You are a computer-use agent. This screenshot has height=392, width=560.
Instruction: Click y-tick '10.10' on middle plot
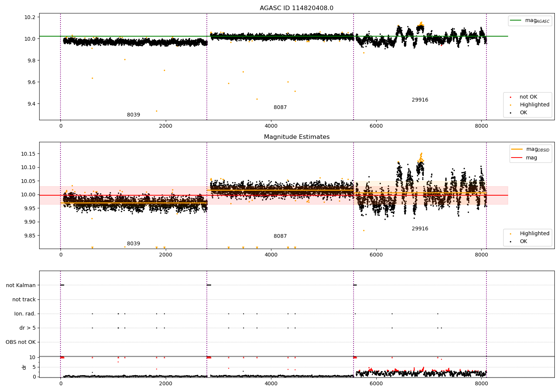[x=28, y=167]
